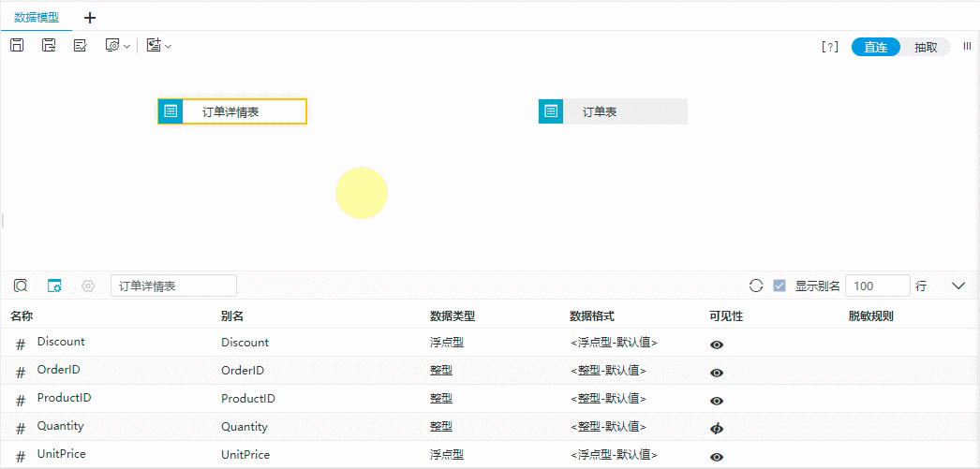Viewport: 980px width, 469px height.
Task: Expand the dropdown next to add-table icon
Action: coord(168,46)
